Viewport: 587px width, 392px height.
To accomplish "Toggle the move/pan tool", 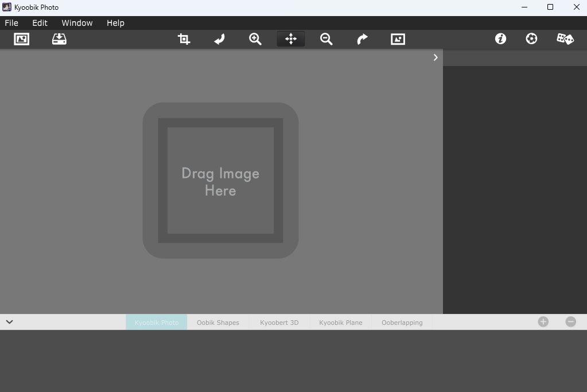I will [x=291, y=39].
